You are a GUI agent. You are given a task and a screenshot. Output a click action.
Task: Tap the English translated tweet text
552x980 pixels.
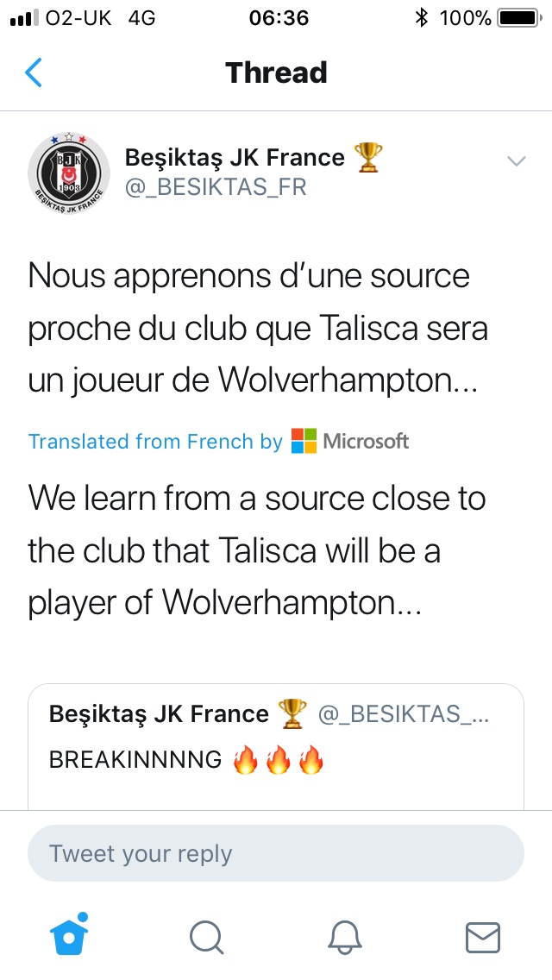[256, 550]
